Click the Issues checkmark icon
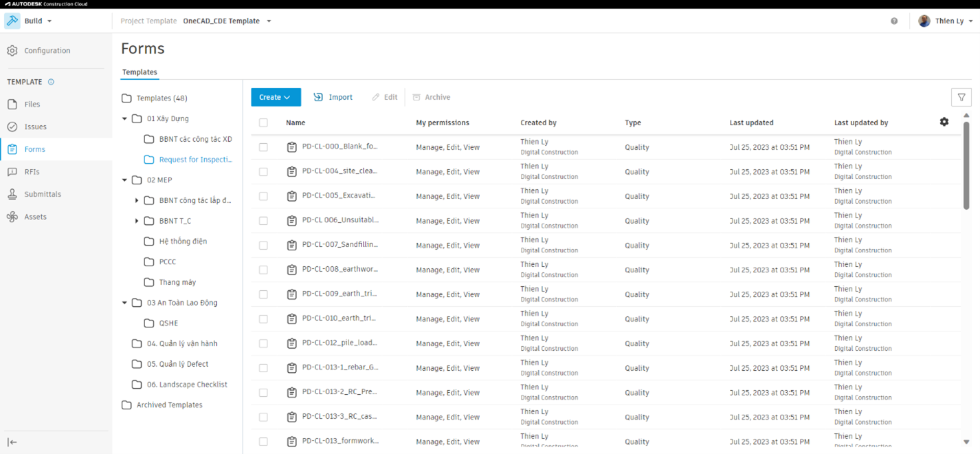Image resolution: width=980 pixels, height=454 pixels. coord(12,127)
